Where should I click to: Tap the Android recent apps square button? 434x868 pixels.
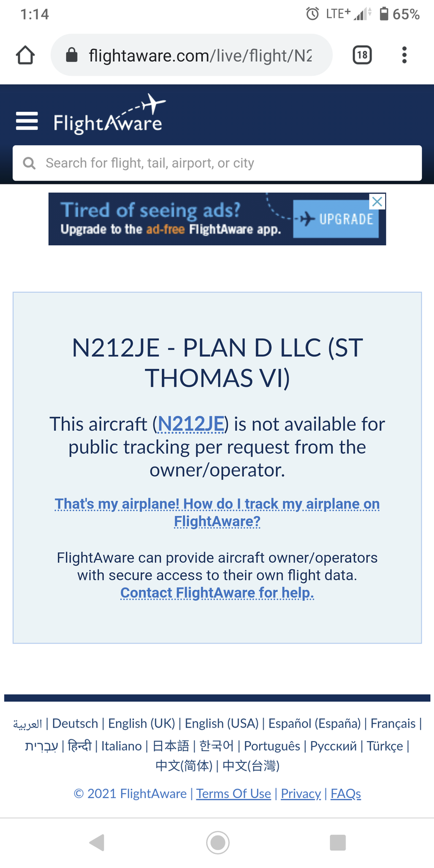pyautogui.click(x=337, y=843)
